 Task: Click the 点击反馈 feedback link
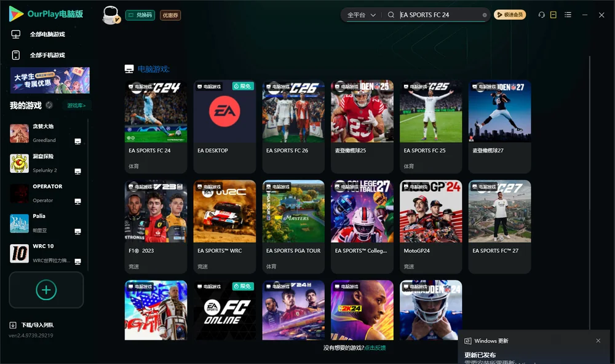(x=375, y=347)
